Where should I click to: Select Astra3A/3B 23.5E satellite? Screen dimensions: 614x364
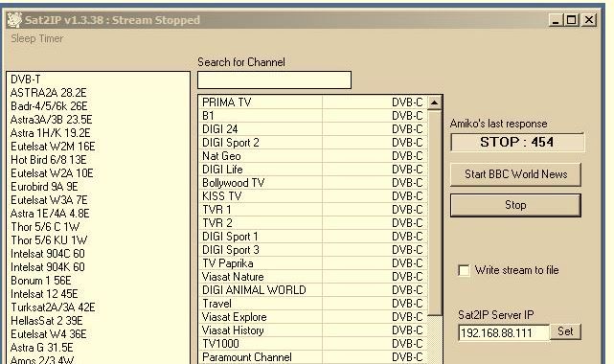tap(99, 120)
